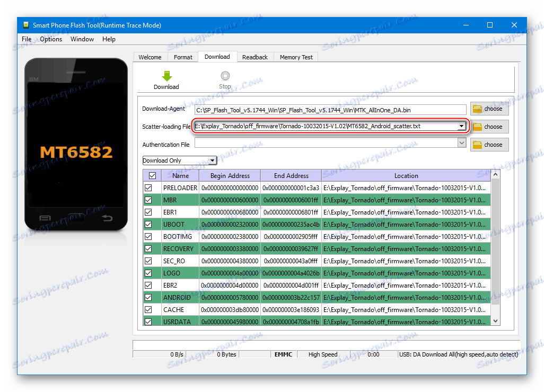The width and height of the screenshot is (544, 392).
Task: Close the Flash Tool window
Action: [514, 25]
